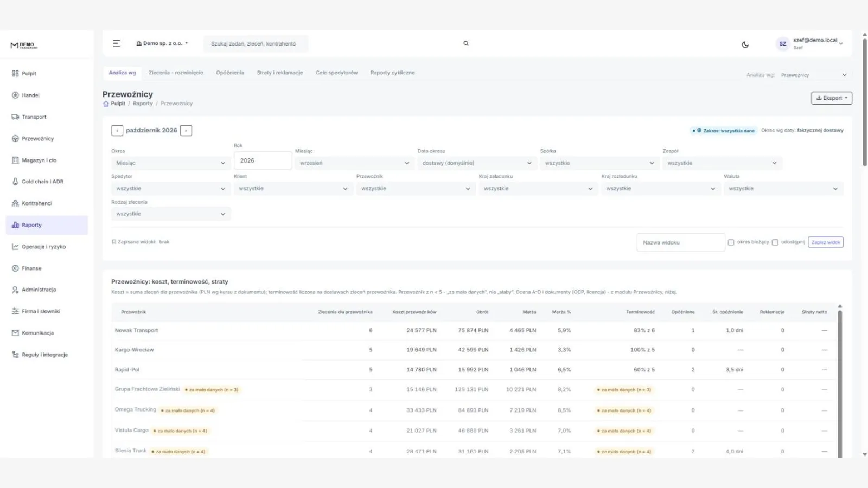Open the Kontrahenci sidebar icon
This screenshot has width=868, height=488.
pyautogui.click(x=15, y=203)
